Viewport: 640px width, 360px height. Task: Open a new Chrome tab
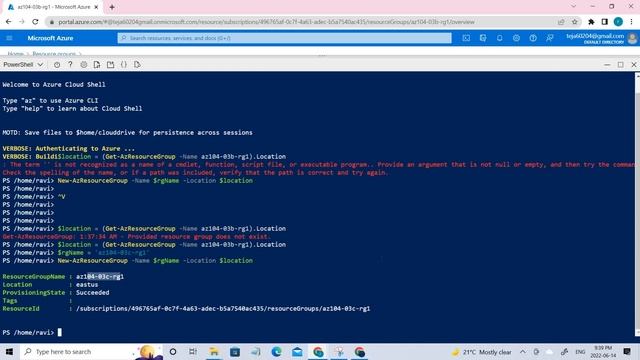coord(112,7)
